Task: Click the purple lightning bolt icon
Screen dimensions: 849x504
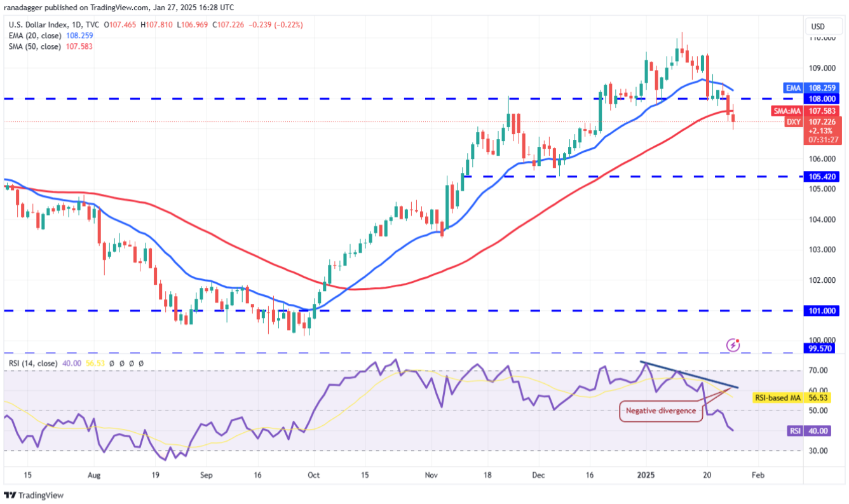Action: [x=733, y=344]
